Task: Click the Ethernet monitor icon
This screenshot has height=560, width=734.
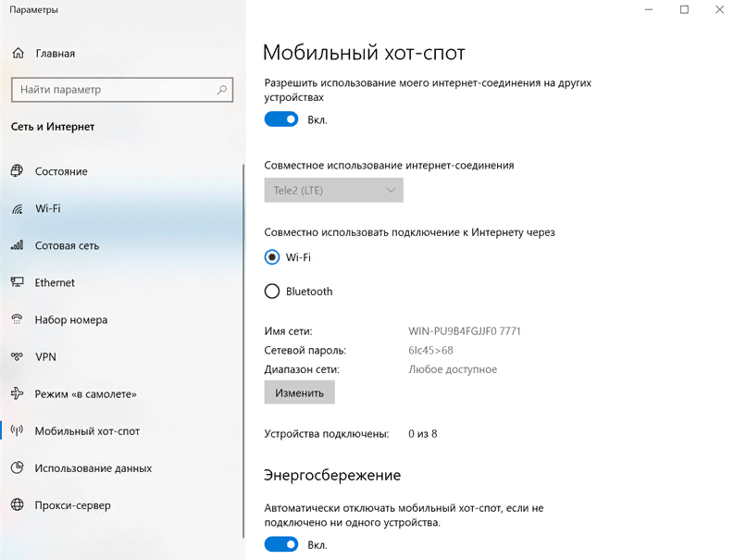Action: (x=18, y=282)
